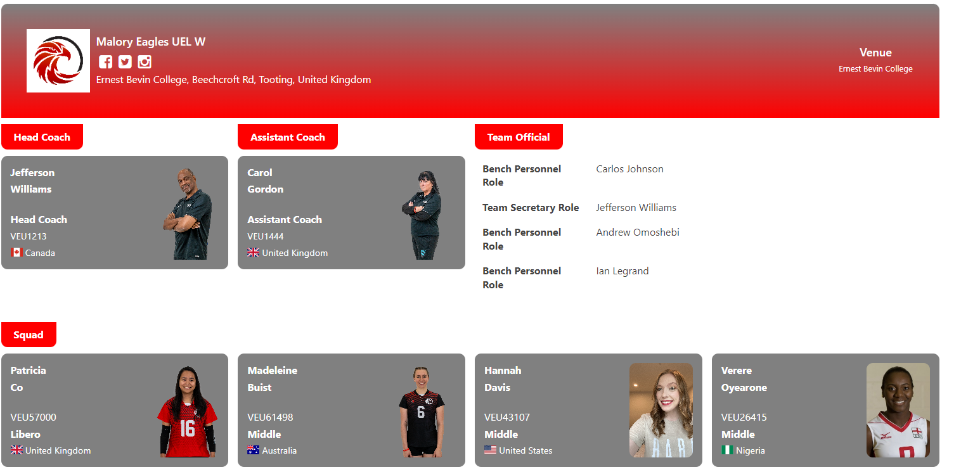Click the surname Buist in the squad
The image size is (980, 472).
coord(259,387)
